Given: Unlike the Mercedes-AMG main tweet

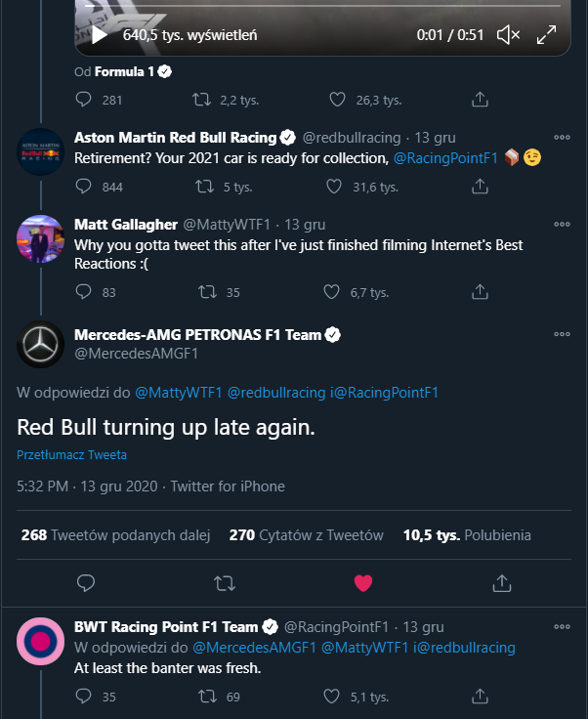Looking at the screenshot, I should (363, 583).
